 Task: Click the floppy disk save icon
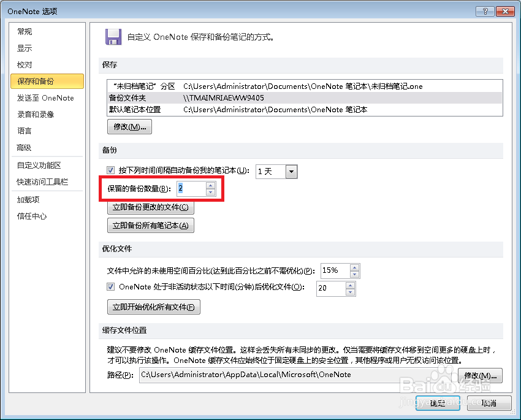click(113, 37)
